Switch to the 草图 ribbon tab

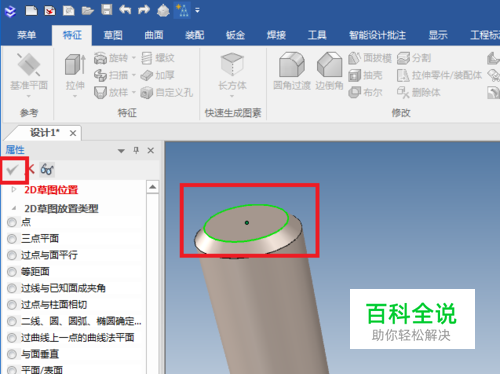[113, 35]
